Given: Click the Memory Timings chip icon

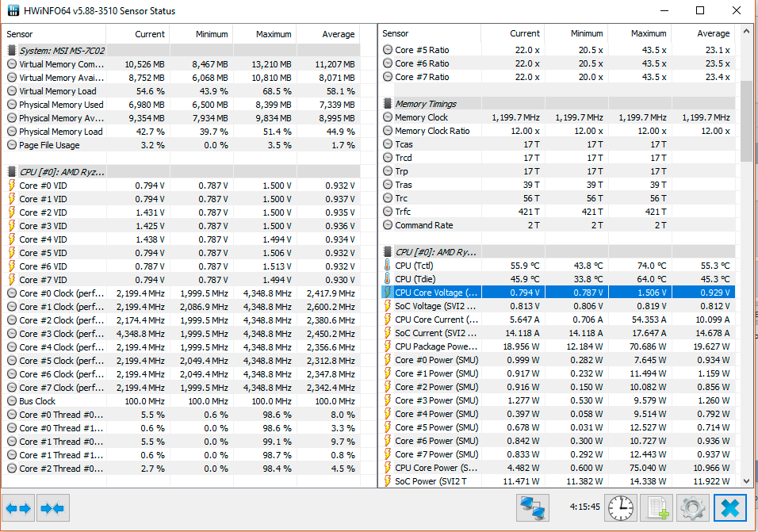Looking at the screenshot, I should click(388, 103).
